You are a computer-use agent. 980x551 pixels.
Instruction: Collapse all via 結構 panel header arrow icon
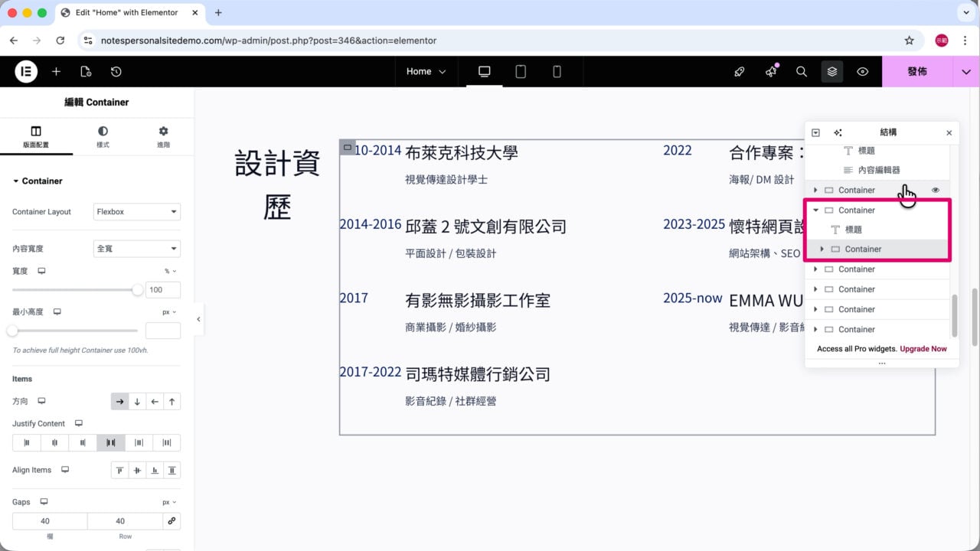[816, 132]
